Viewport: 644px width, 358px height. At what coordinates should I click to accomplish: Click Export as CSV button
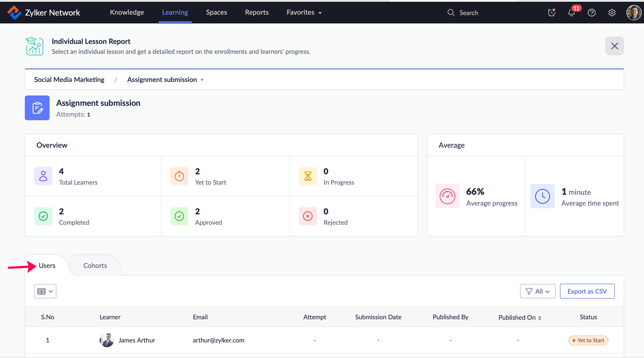point(587,291)
